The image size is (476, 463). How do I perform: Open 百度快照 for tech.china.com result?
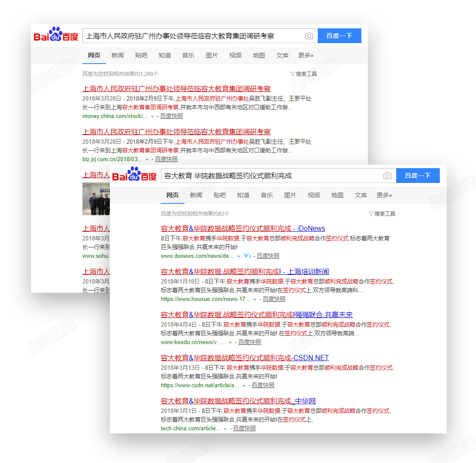245,429
